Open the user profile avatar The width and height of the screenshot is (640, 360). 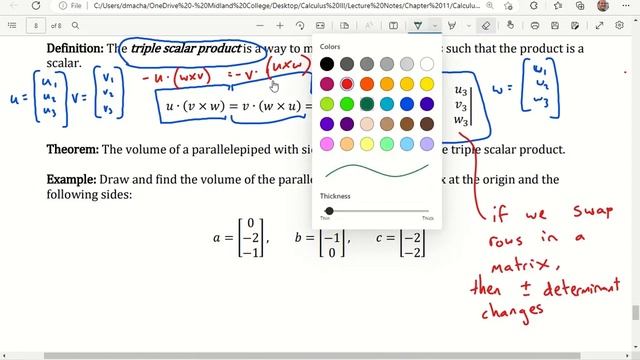[x=603, y=5]
